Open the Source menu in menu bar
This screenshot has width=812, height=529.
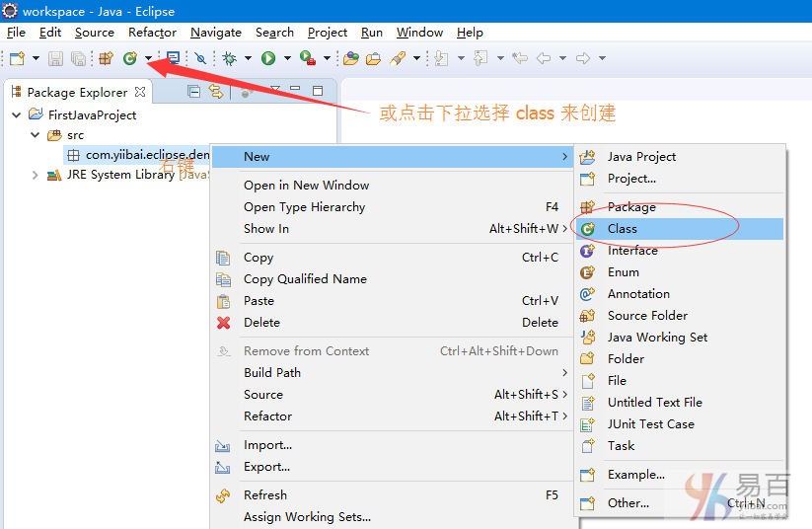(x=95, y=33)
